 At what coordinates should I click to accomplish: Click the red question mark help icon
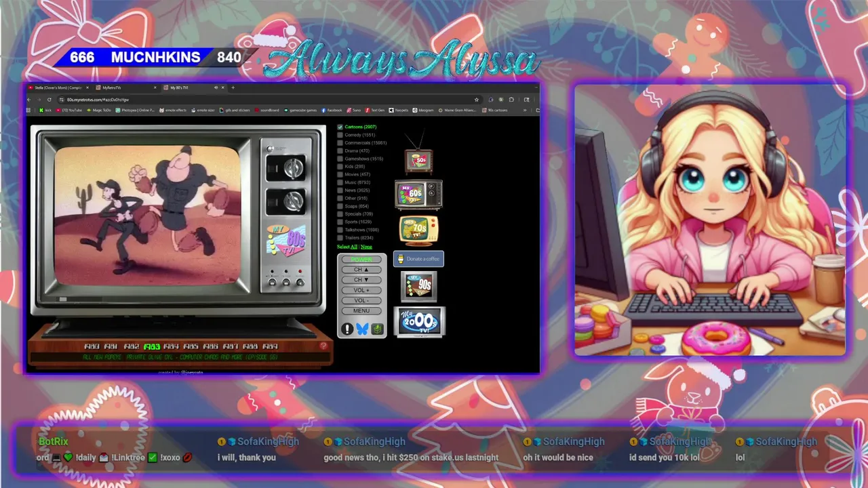(x=323, y=346)
